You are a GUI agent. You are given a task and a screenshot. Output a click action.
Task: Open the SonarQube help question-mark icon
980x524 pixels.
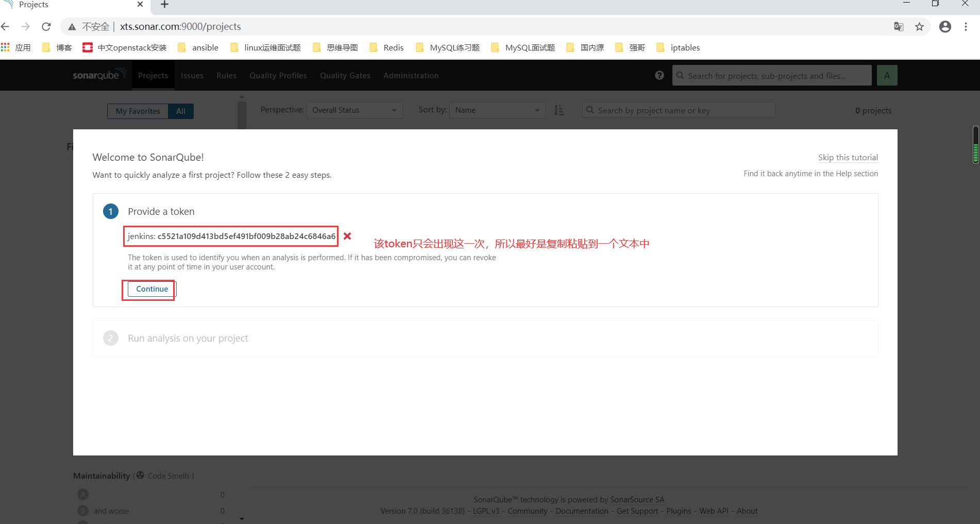660,75
